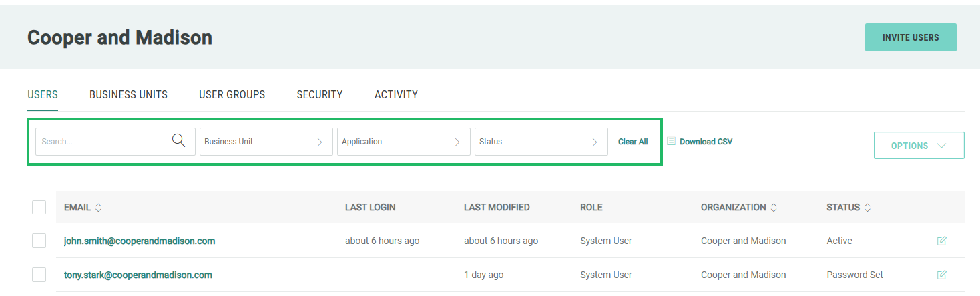Expand the Business Unit filter
This screenshot has width=980, height=296.
[x=266, y=142]
